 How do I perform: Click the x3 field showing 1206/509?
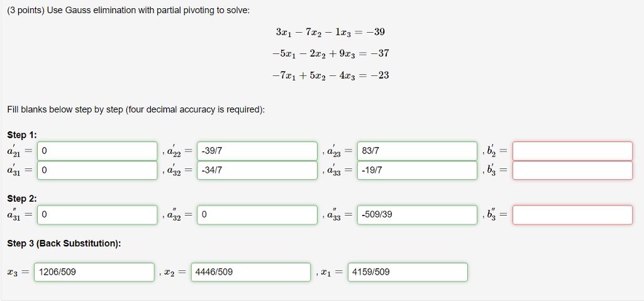point(94,272)
